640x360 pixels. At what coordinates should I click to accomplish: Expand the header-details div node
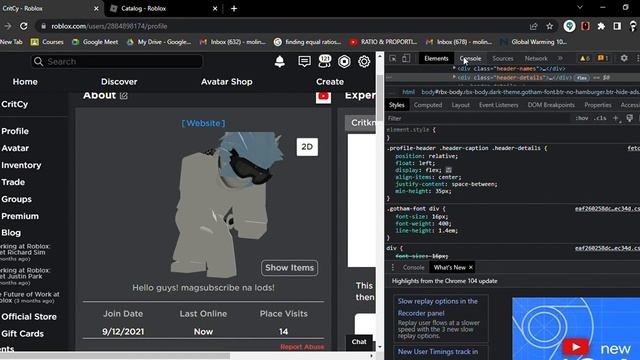coord(454,77)
